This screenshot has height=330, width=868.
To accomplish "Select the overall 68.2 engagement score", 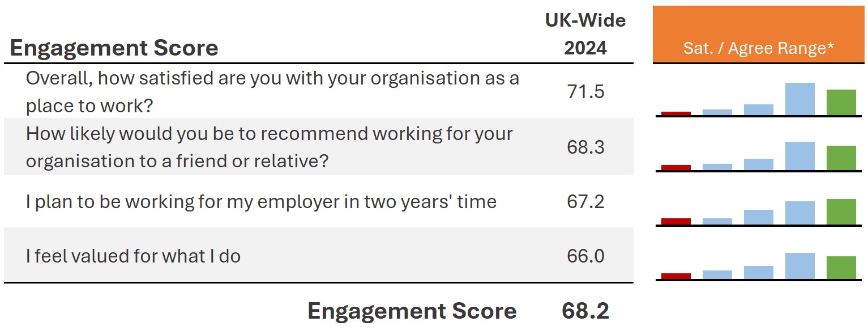I will (x=585, y=311).
